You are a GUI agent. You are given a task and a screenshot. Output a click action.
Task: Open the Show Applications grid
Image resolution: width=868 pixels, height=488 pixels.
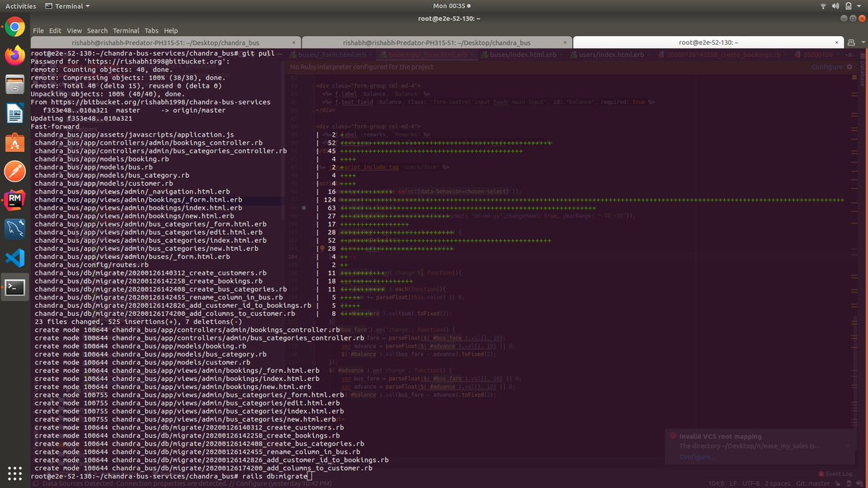click(x=14, y=474)
